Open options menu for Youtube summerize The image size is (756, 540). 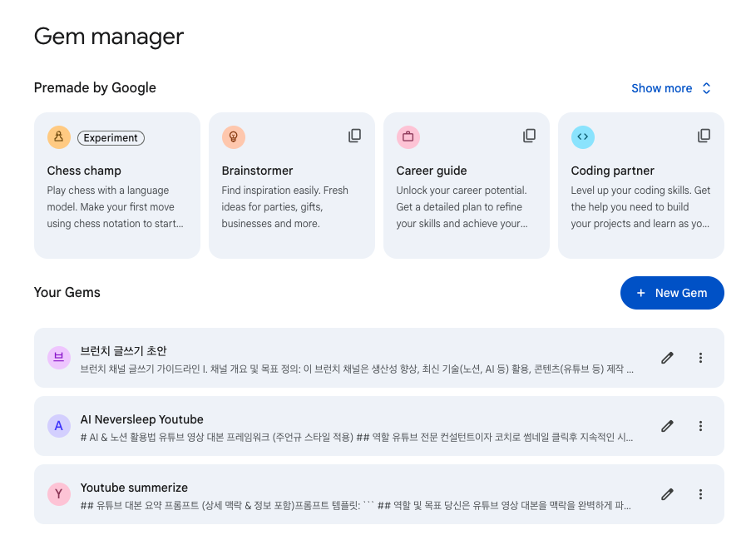[700, 494]
